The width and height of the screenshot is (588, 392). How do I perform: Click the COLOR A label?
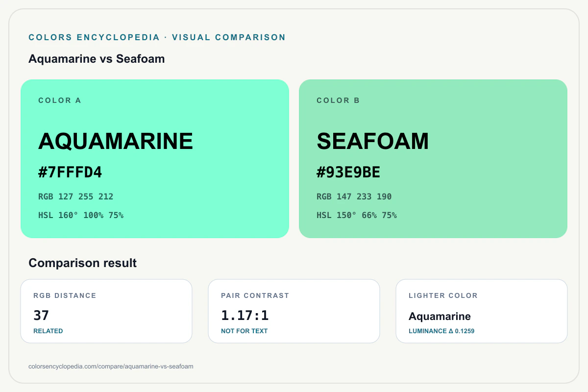click(x=60, y=100)
